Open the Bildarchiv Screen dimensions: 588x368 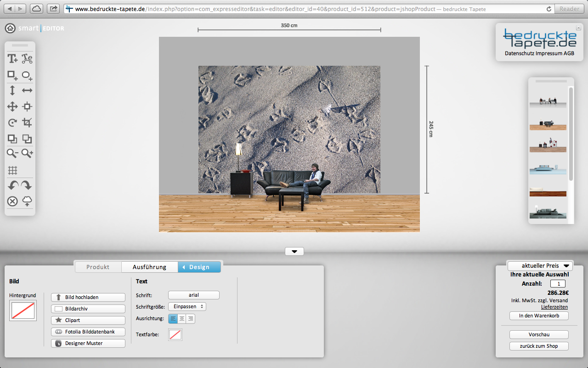click(88, 309)
